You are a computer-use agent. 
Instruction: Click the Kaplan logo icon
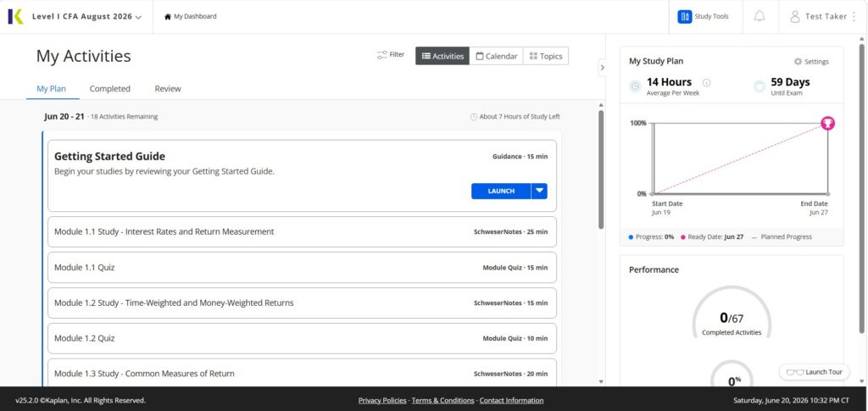coord(15,17)
